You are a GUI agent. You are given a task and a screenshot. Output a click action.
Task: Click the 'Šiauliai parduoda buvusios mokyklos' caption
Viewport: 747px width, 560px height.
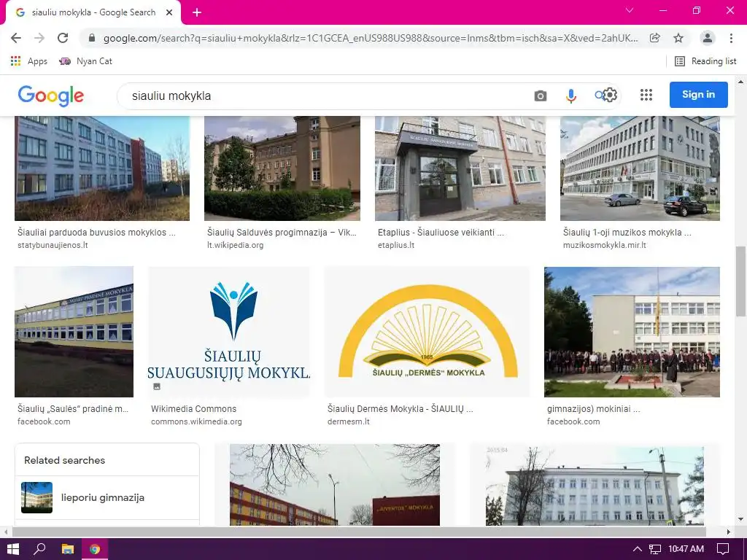(x=96, y=233)
